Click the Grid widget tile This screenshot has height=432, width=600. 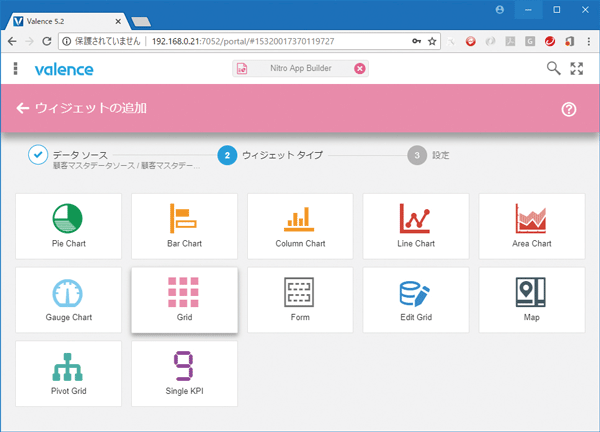pos(184,300)
